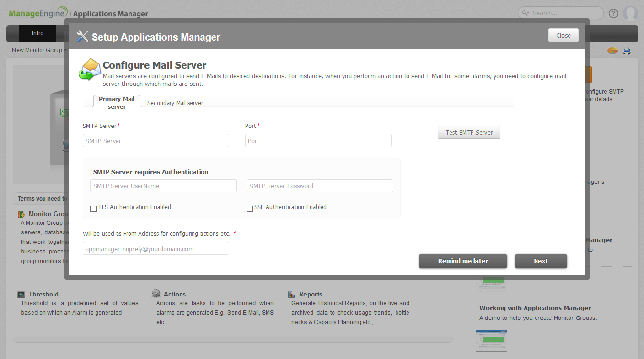
Task: Click 'A demo to help you create Monitor Groups' text
Action: click(x=538, y=318)
